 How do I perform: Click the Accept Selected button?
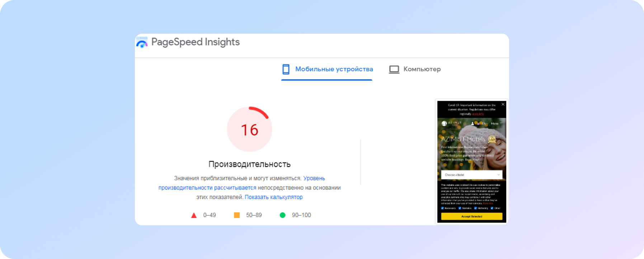pyautogui.click(x=472, y=216)
